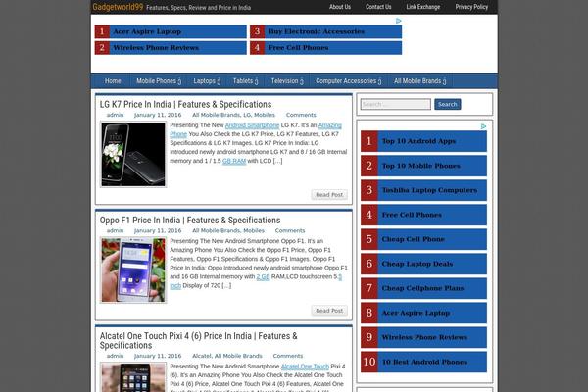588x392 pixels.
Task: Expand the Mobile Phones menu
Action: 159,81
